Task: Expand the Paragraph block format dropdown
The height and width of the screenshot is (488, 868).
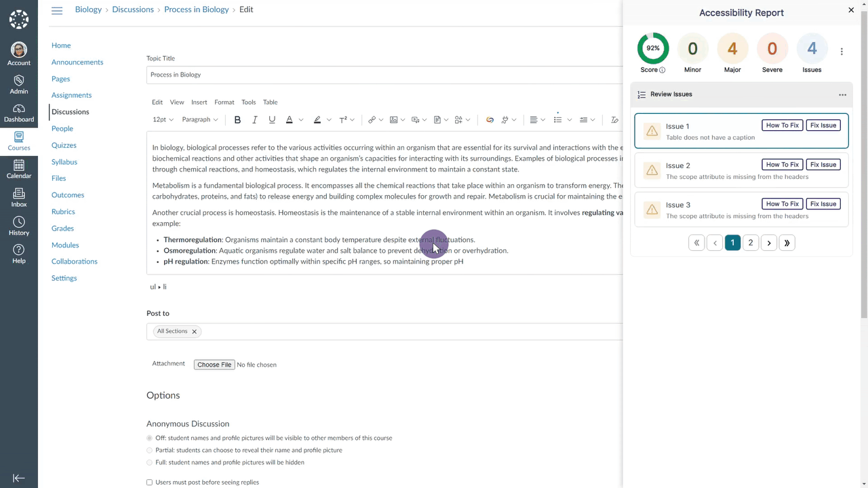Action: [x=200, y=120]
